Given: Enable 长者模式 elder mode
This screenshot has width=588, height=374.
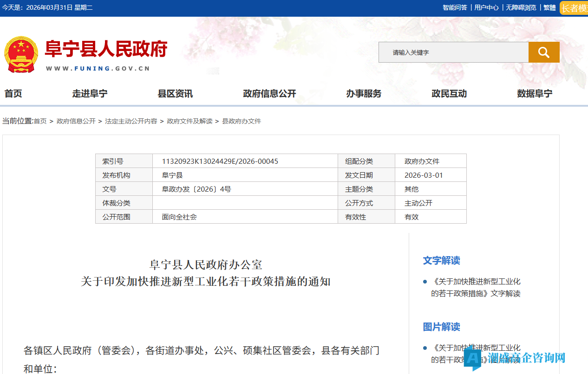Looking at the screenshot, I should 575,7.
